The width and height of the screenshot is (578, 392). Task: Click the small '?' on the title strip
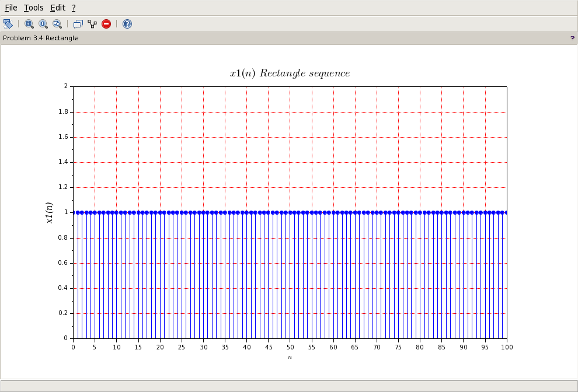pyautogui.click(x=572, y=38)
